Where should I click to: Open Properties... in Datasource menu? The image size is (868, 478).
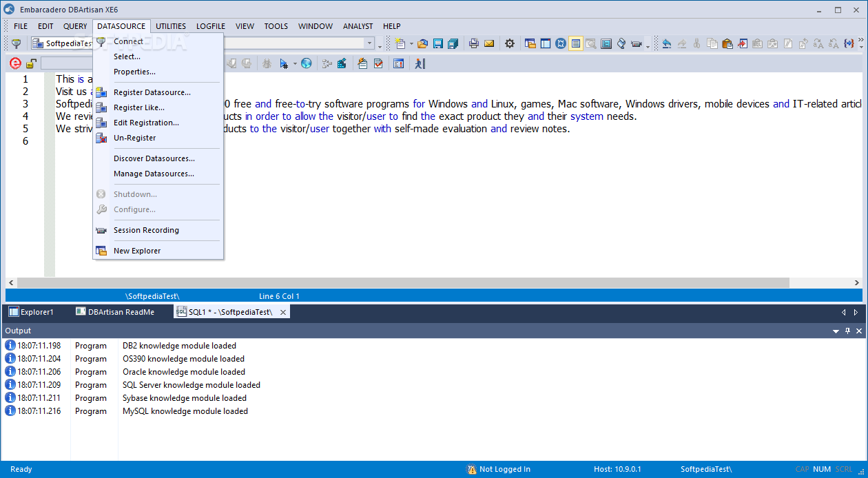click(158, 72)
